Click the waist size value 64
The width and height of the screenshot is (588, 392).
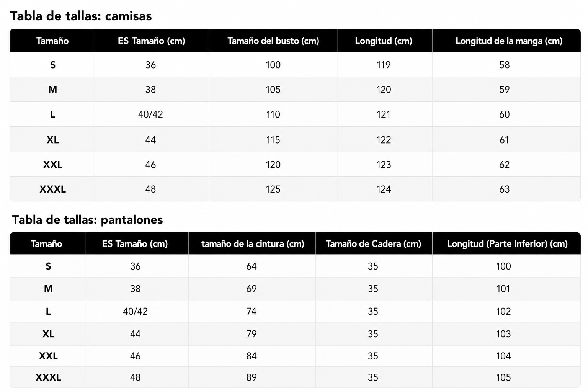252,266
